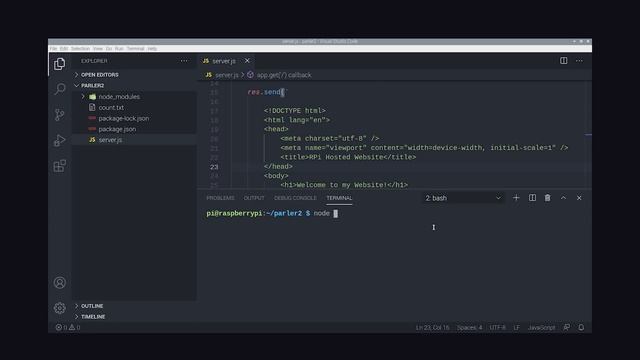Change encoding via UTF-8 status item
Image resolution: width=640 pixels, height=360 pixels.
tap(498, 327)
